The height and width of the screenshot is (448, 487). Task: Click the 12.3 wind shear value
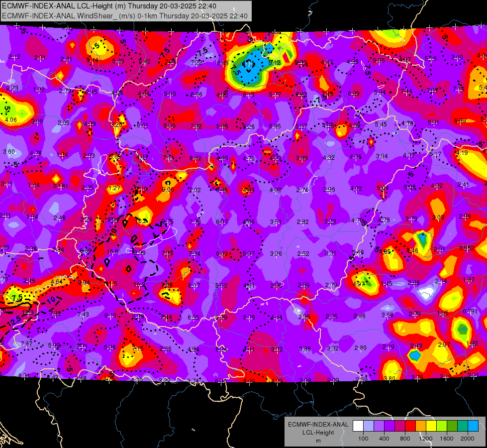pyautogui.click(x=28, y=313)
